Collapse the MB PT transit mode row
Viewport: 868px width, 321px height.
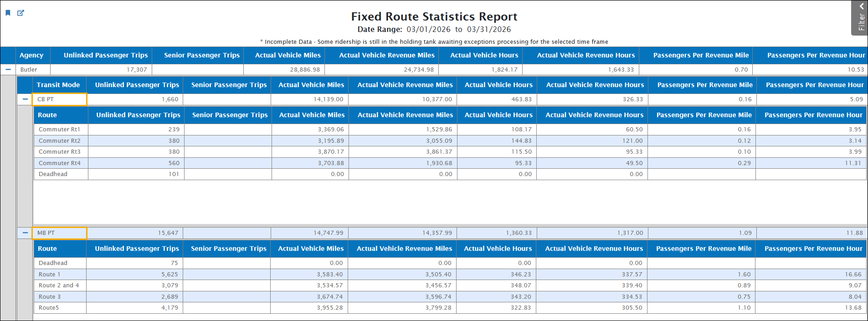coord(25,233)
